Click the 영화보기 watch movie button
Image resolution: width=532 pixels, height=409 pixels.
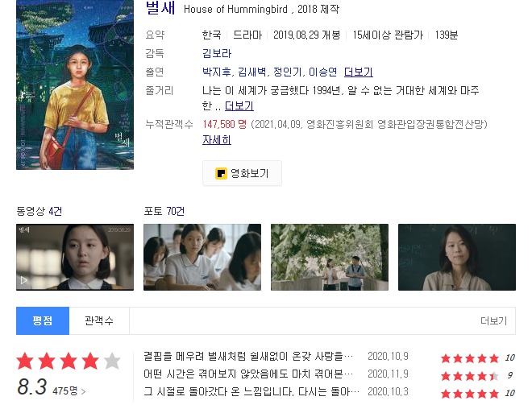point(242,173)
